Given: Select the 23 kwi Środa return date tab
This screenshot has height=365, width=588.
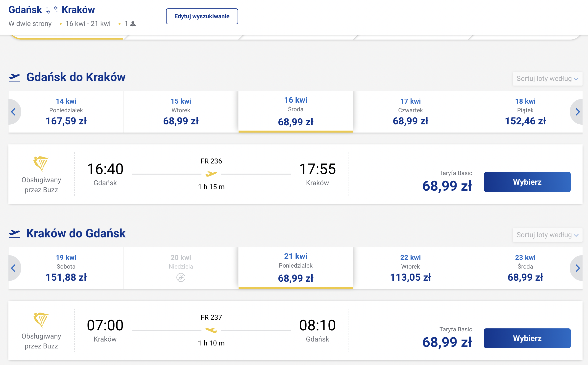Looking at the screenshot, I should point(525,268).
